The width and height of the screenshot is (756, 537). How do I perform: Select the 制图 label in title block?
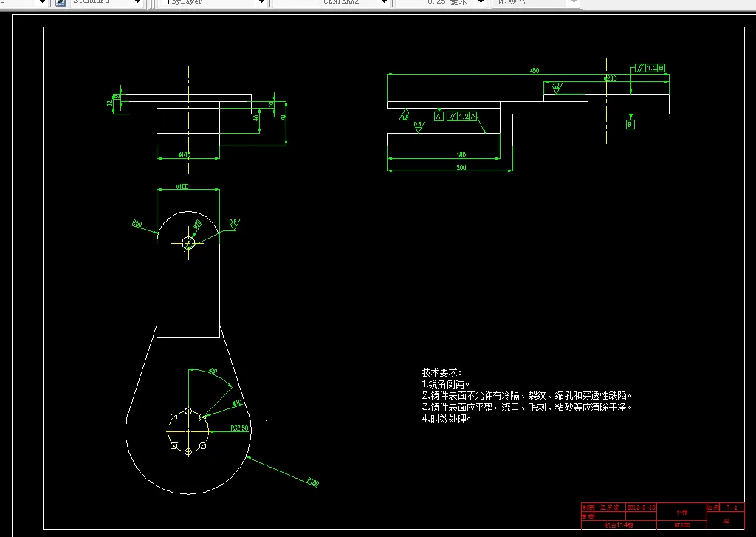coord(588,507)
